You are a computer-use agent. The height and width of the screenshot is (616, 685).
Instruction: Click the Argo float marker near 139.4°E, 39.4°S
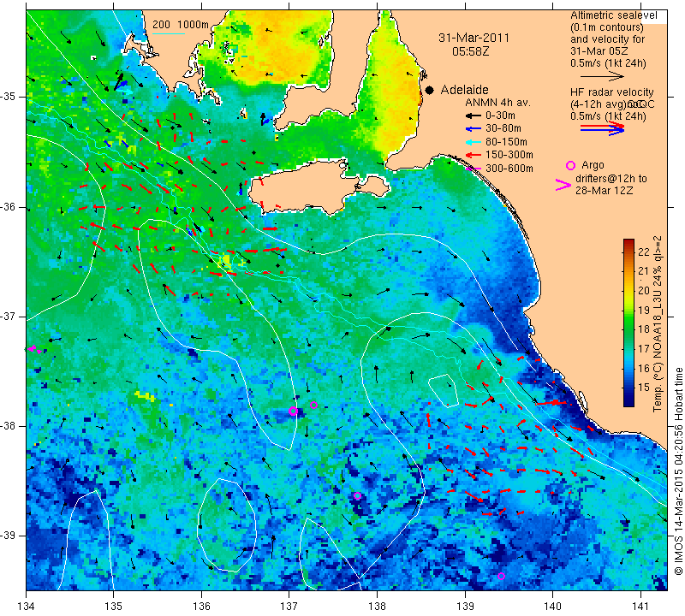click(x=501, y=577)
